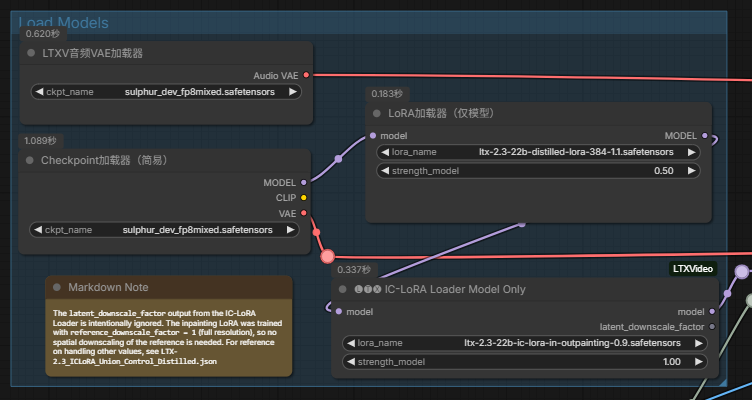Click latent_downscale_factor output socket

(x=712, y=327)
